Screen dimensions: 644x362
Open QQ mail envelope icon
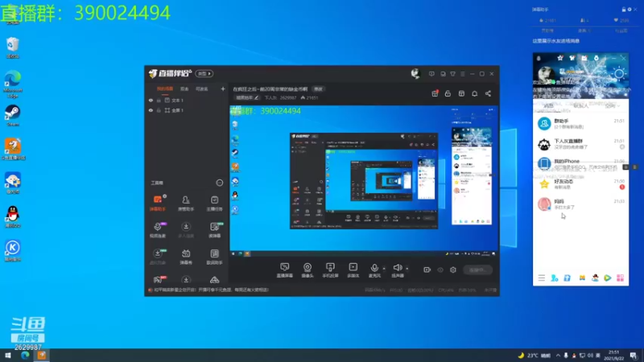point(584,58)
